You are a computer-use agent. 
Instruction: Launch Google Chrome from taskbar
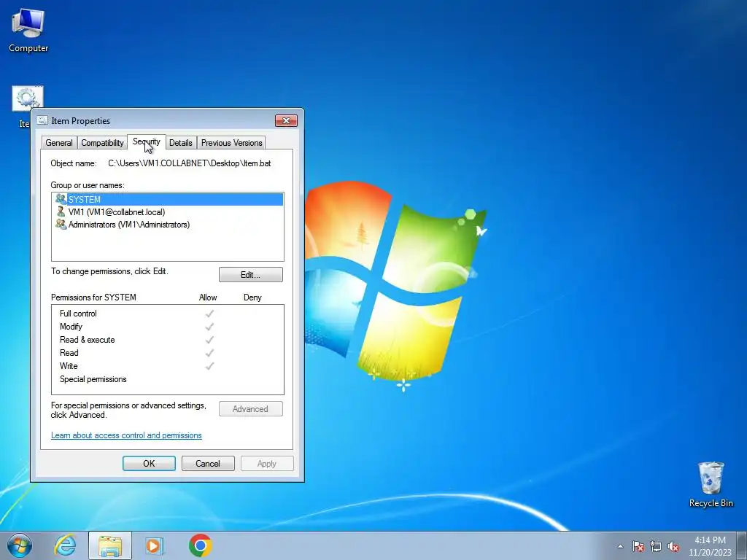tap(200, 545)
